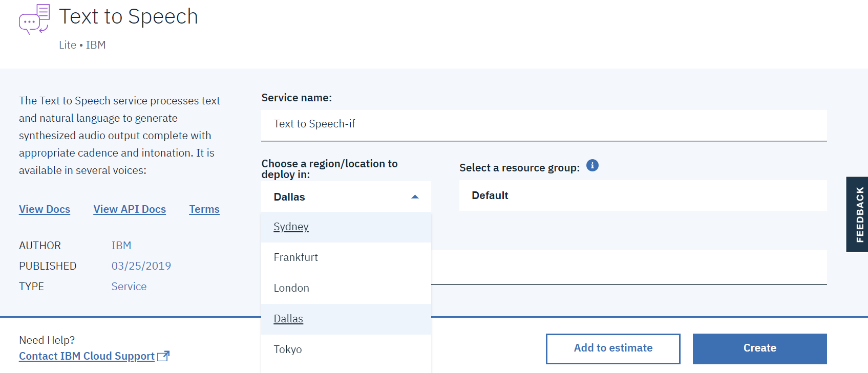This screenshot has width=868, height=373.
Task: Collapse the region dropdown using its caret arrow
Action: (415, 197)
